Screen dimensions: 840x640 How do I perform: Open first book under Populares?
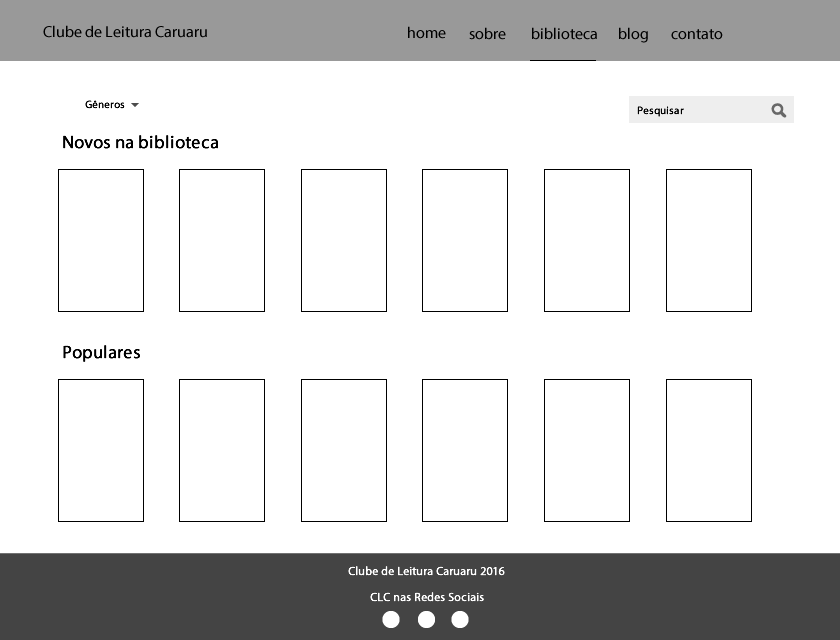click(101, 450)
